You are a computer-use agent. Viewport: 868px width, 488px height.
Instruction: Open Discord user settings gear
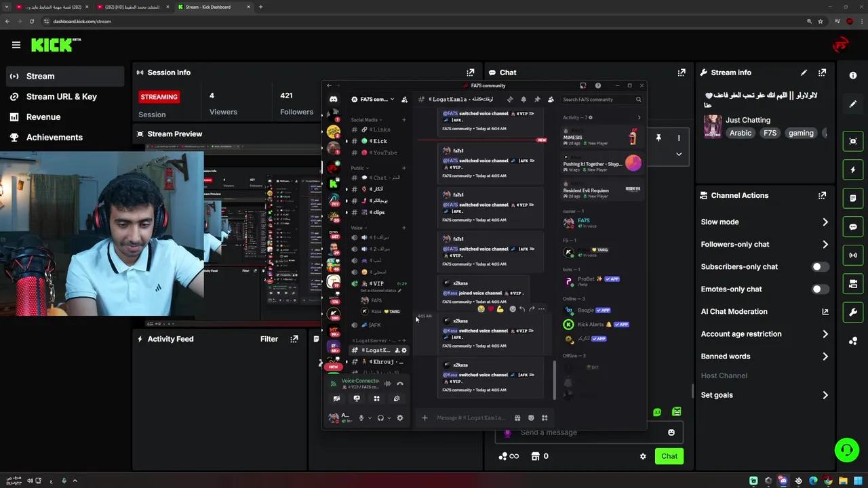(x=400, y=418)
